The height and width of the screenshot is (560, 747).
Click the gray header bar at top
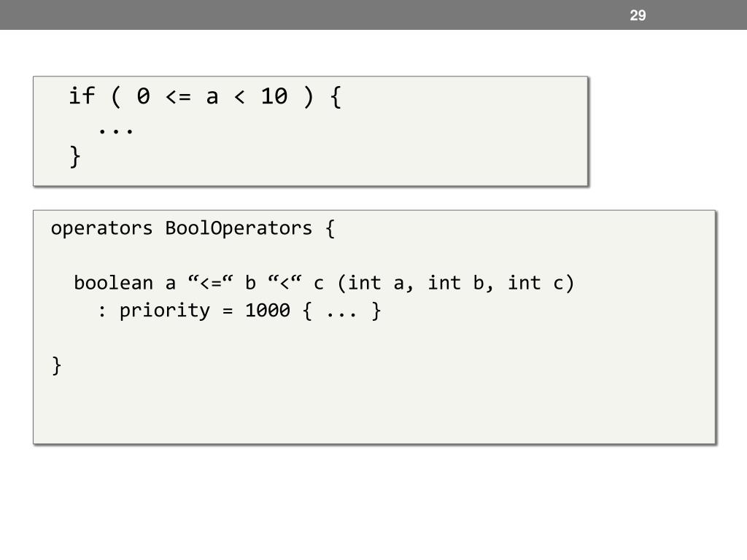(x=373, y=15)
